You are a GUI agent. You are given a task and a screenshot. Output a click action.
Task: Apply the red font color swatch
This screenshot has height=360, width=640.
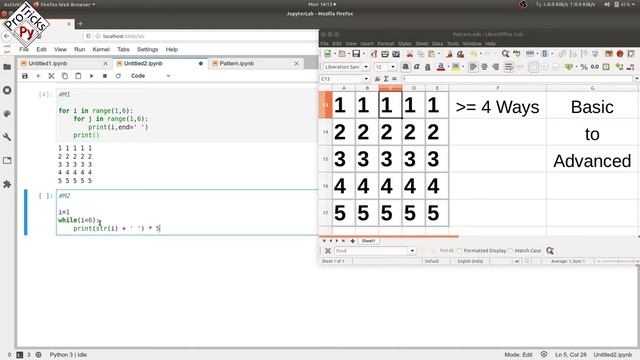tap(441, 67)
